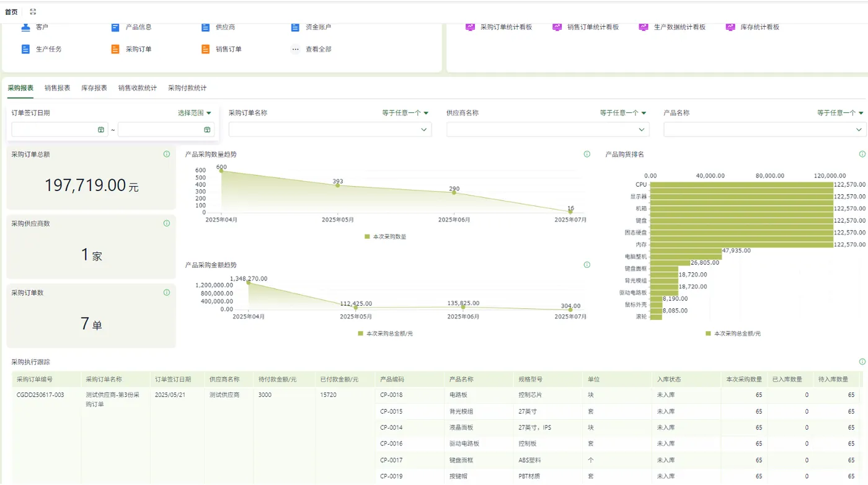Open the 供应商 link

(225, 27)
